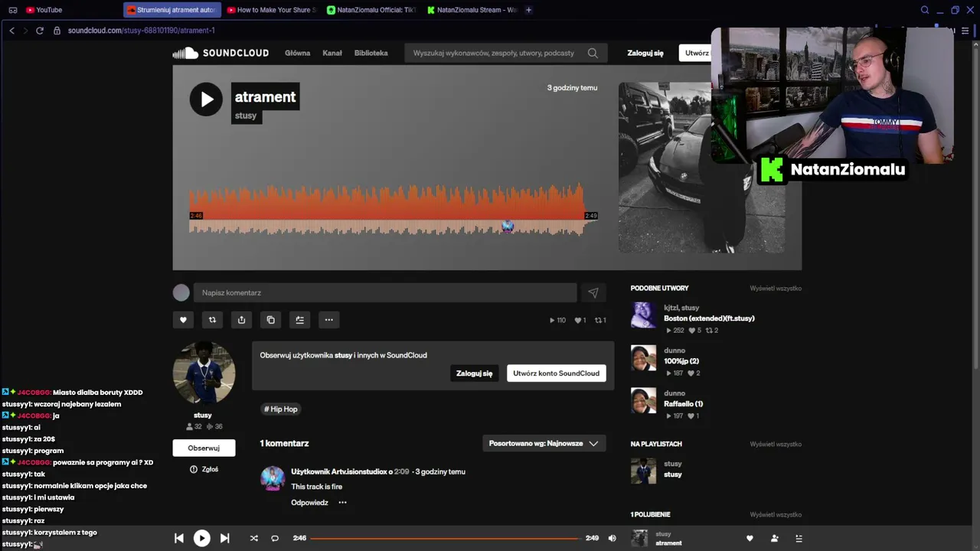The image size is (980, 551).
Task: Open the Hip Hop tag
Action: pos(280,409)
